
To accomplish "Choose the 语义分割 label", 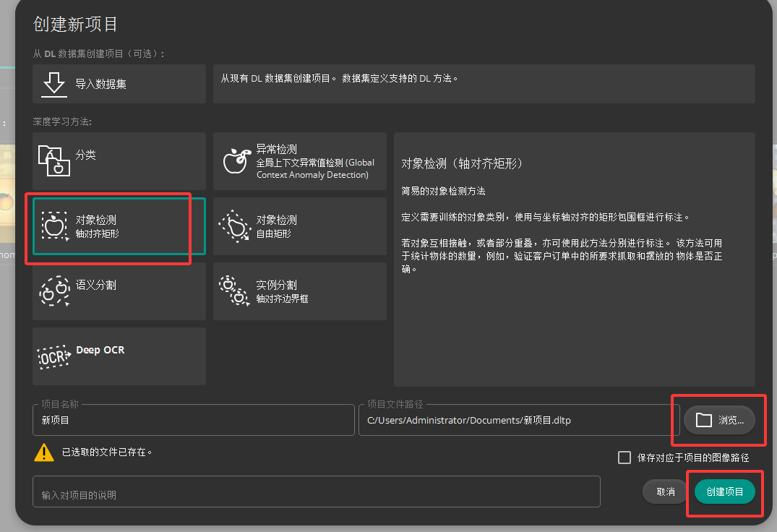I will pyautogui.click(x=95, y=285).
